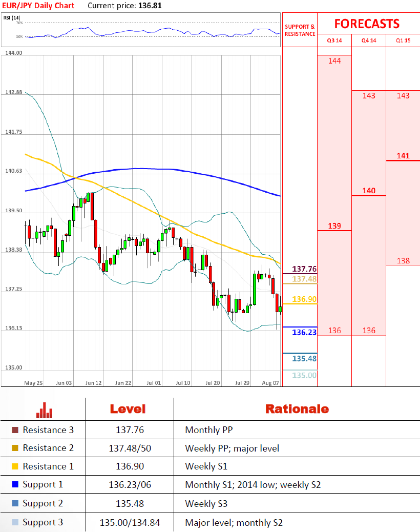The width and height of the screenshot is (420, 532).
Task: Click the SUPPORT & RESISTANCE column header
Action: tap(300, 30)
